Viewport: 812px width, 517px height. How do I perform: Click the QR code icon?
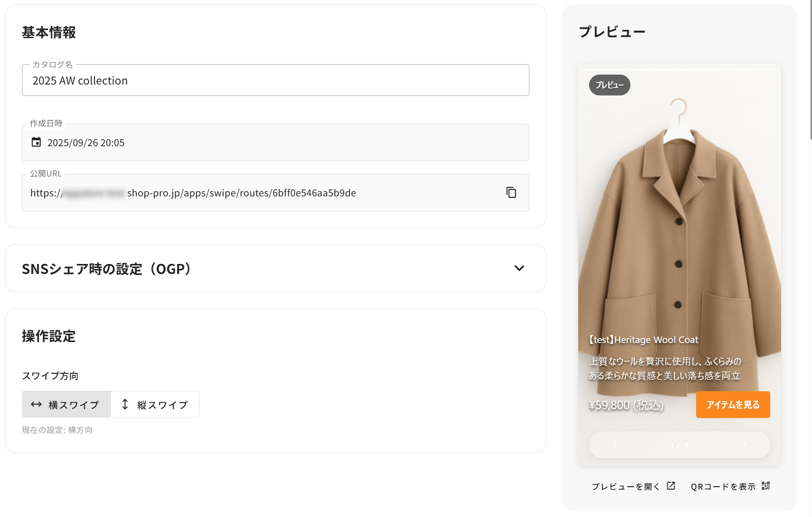point(766,486)
